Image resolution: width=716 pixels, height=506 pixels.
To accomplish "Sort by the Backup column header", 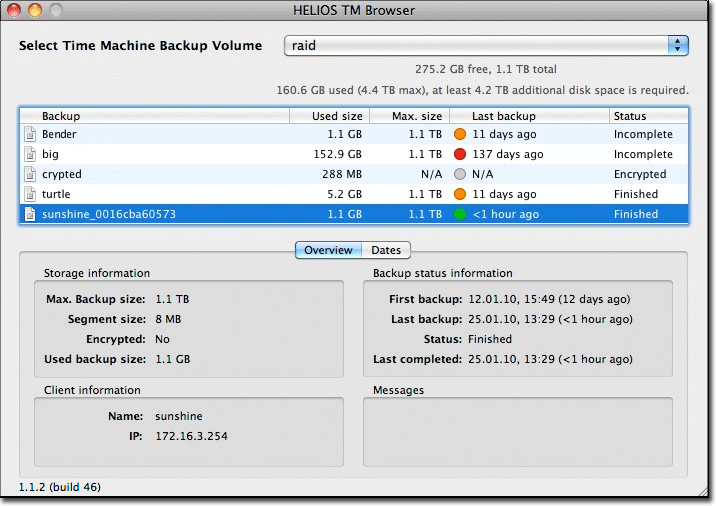I will click(x=155, y=116).
